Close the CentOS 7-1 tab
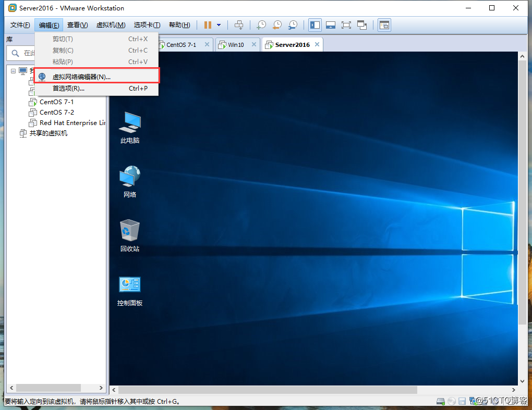This screenshot has height=410, width=532. pos(207,44)
